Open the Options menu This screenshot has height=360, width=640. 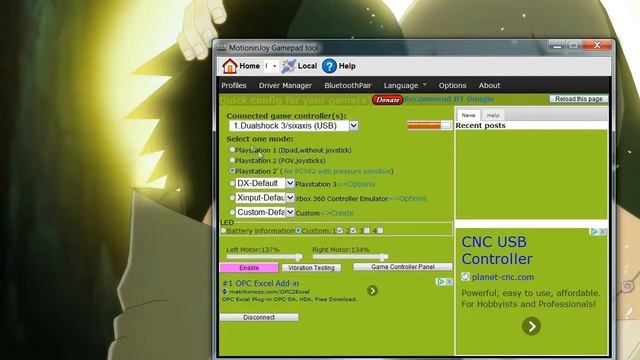(x=452, y=85)
